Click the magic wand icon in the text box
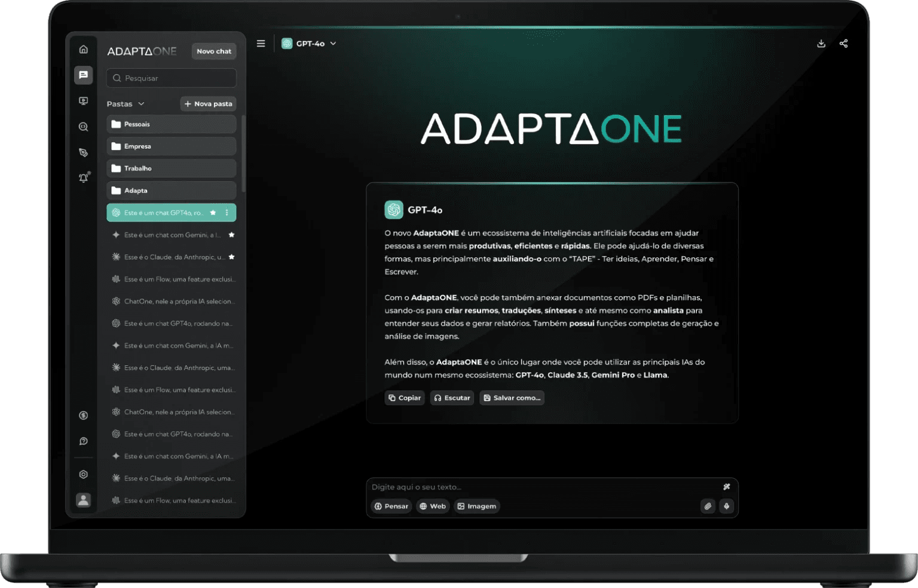918x588 pixels. point(727,486)
